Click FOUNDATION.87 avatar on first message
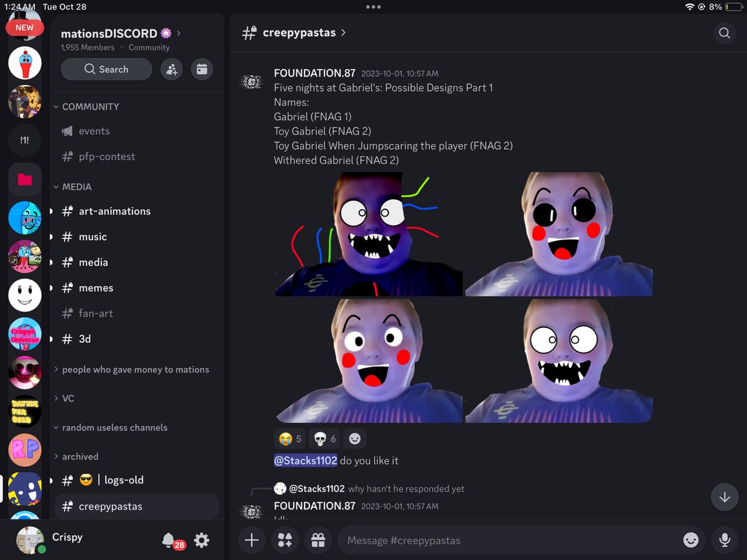Viewport: 747px width, 560px height. point(251,82)
